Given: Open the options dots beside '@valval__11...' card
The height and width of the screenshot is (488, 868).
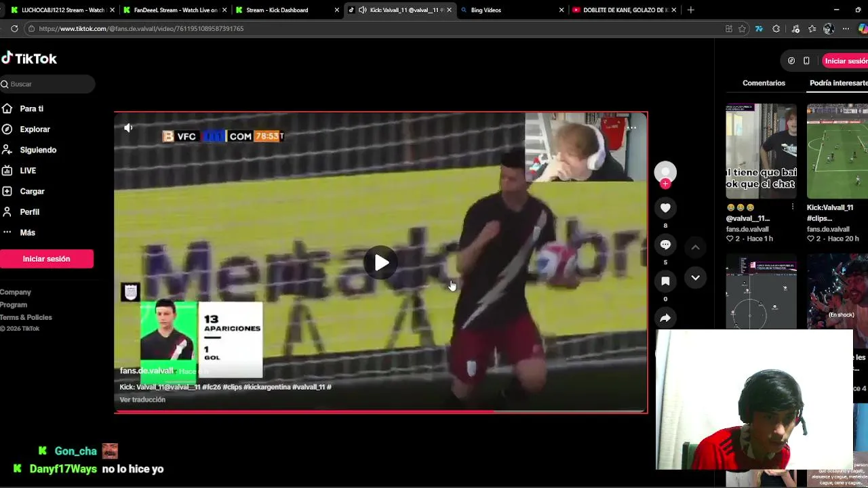Looking at the screenshot, I should (x=793, y=207).
